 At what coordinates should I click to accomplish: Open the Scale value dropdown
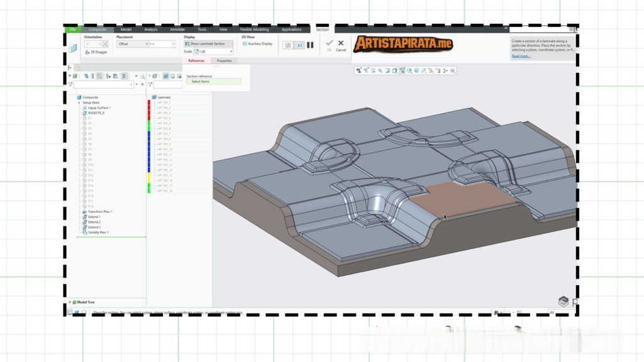[231, 52]
